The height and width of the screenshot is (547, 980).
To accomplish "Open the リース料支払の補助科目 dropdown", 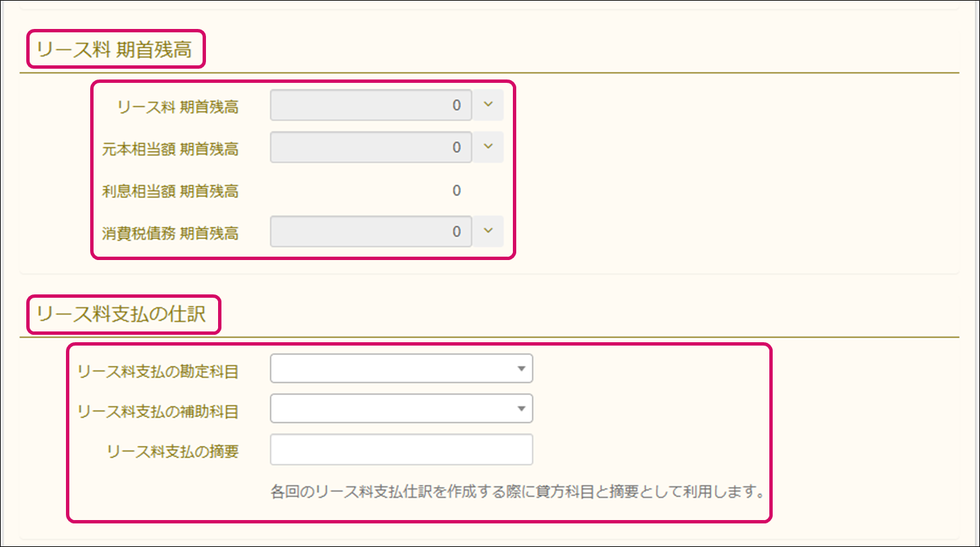I will tap(401, 408).
